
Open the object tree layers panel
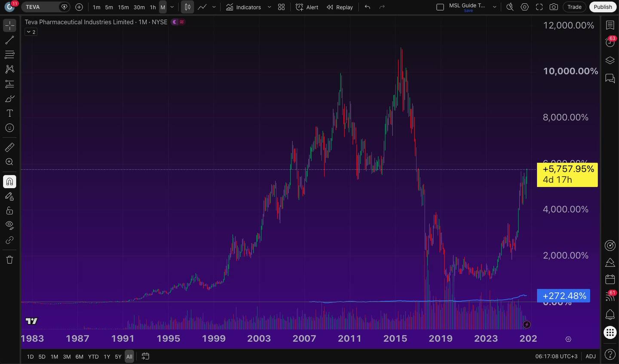[610, 61]
